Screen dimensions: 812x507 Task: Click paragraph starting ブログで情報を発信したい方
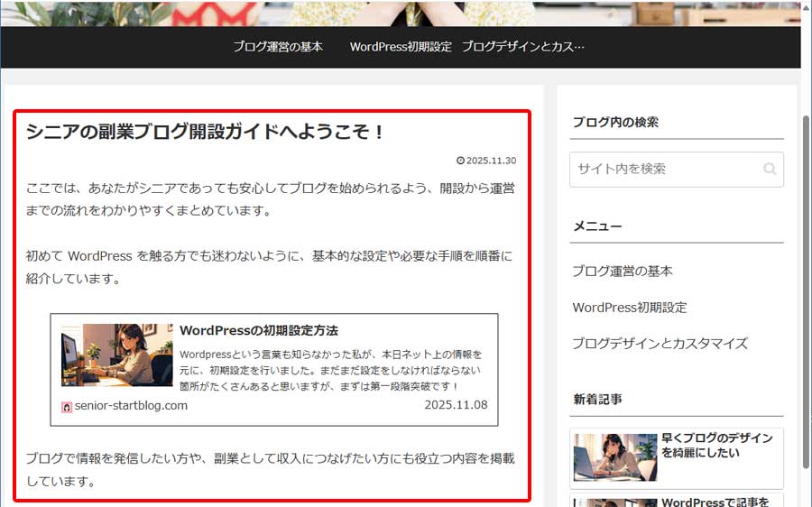(271, 470)
